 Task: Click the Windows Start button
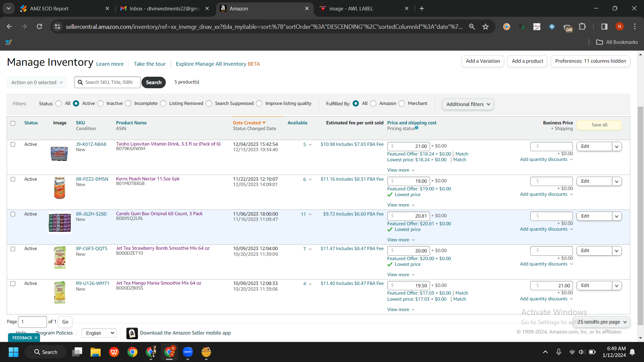(13, 352)
